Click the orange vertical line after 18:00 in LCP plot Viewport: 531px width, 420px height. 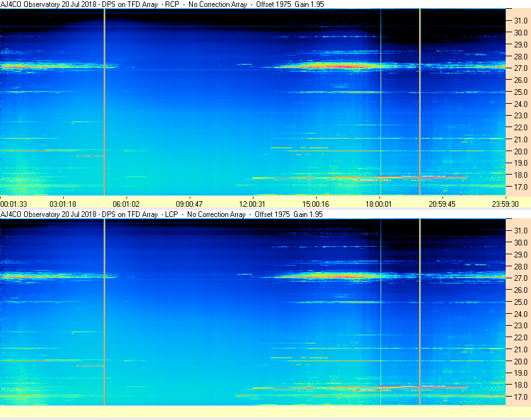(420, 312)
